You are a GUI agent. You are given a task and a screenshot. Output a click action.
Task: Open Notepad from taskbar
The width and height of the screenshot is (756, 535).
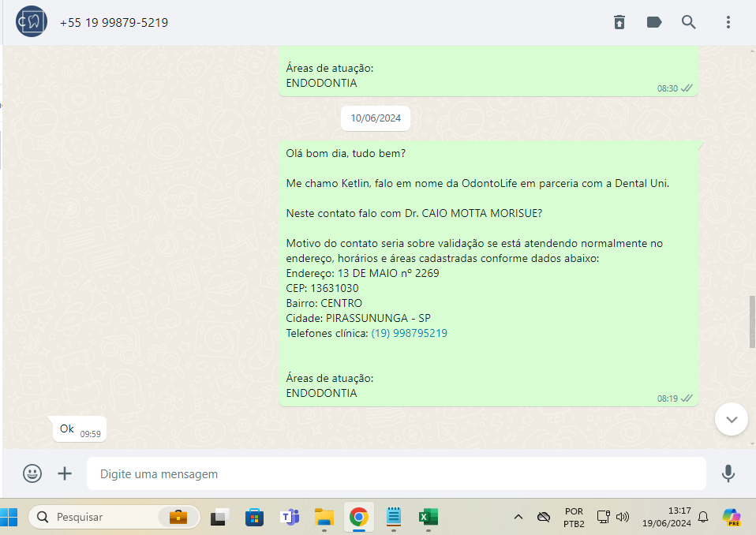click(394, 517)
